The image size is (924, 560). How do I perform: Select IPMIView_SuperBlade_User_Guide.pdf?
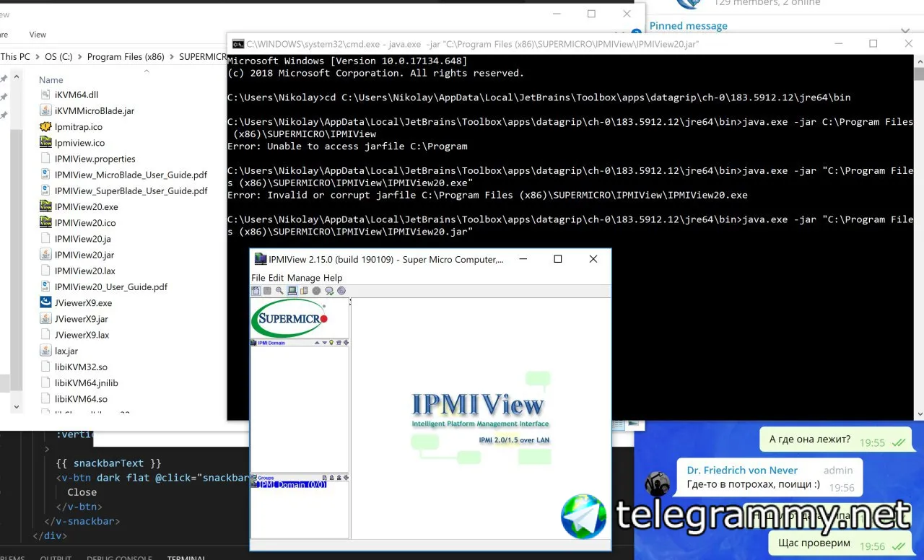tap(131, 191)
